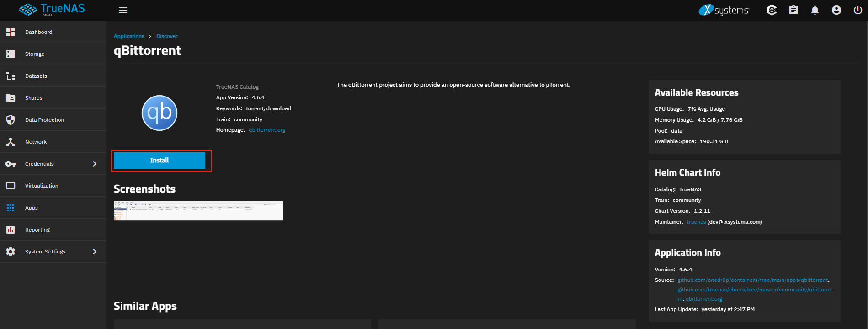The width and height of the screenshot is (868, 329).
Task: Click the TrueNAS SCALE logo
Action: point(52,10)
